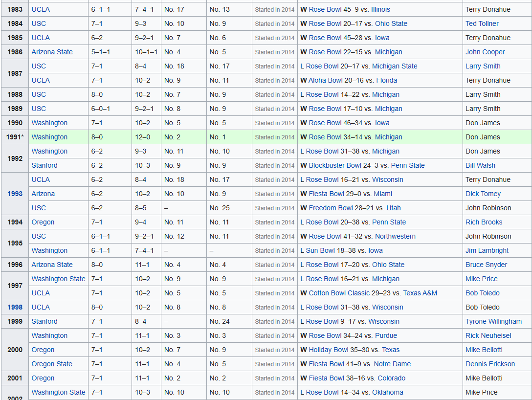Open the Washington link in the 1990 row

[49, 123]
